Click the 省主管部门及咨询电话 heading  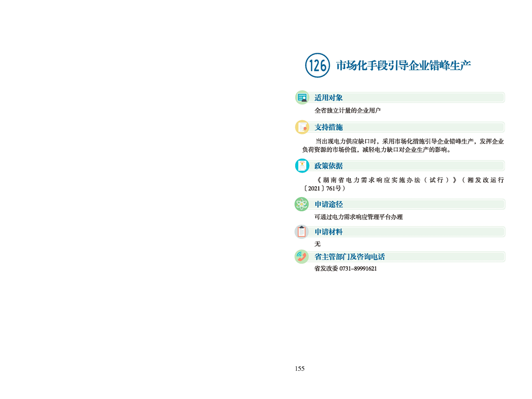point(349,257)
